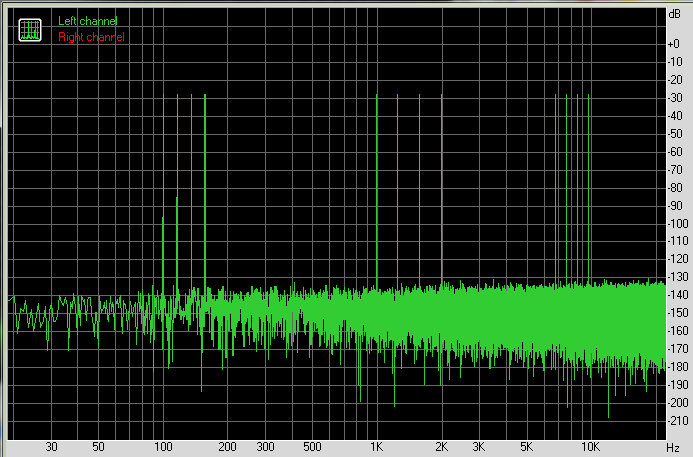Click the '3K' frequency axis label
Image resolution: width=693 pixels, height=457 pixels.
point(479,447)
